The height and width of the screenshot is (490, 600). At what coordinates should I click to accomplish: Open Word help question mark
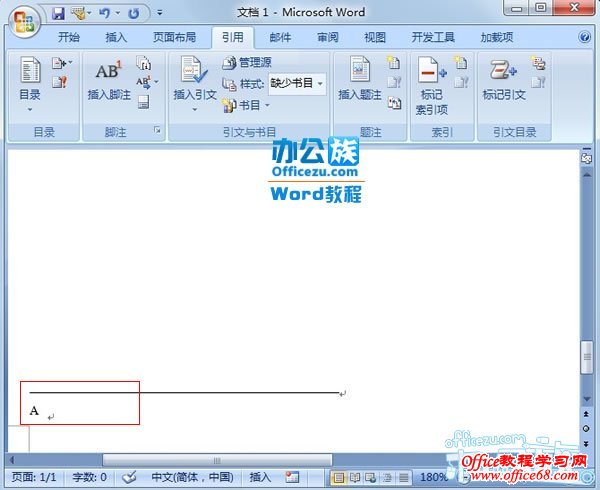(584, 37)
